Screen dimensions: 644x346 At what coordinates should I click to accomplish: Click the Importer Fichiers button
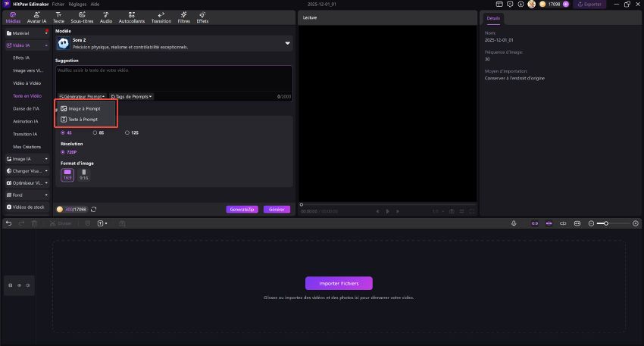point(339,283)
